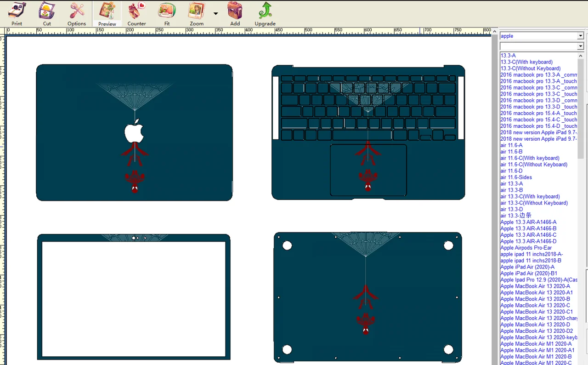Select air 11.6-C(With keyboard)

(530, 158)
